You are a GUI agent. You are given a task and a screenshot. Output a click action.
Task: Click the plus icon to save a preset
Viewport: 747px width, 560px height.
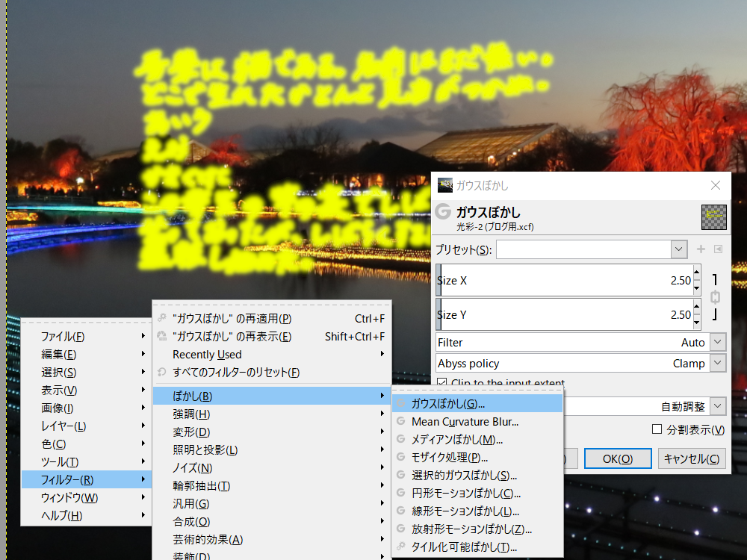point(699,249)
